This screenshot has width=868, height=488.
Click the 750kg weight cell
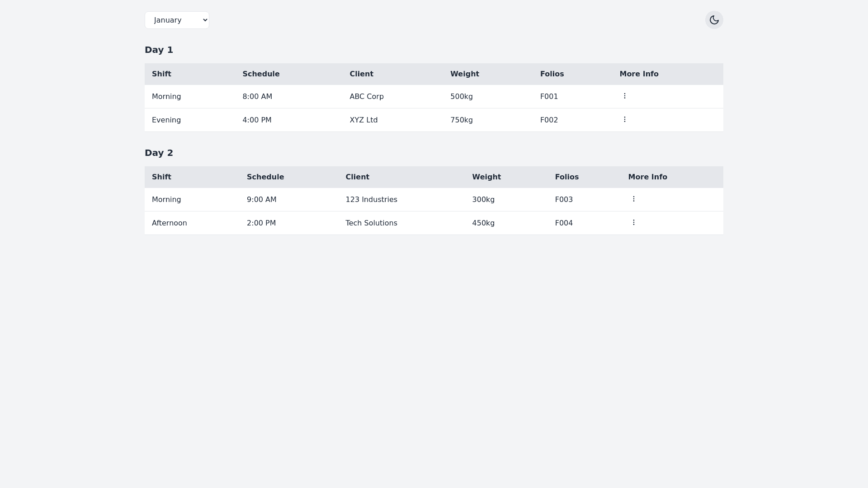(461, 120)
